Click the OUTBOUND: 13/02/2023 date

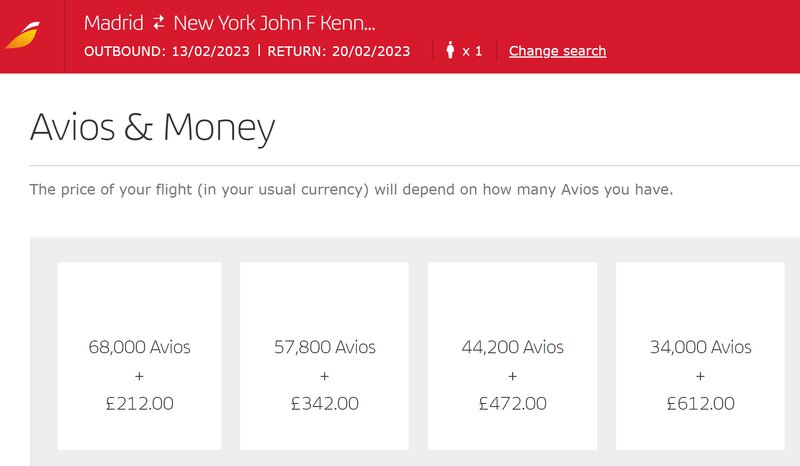point(167,51)
